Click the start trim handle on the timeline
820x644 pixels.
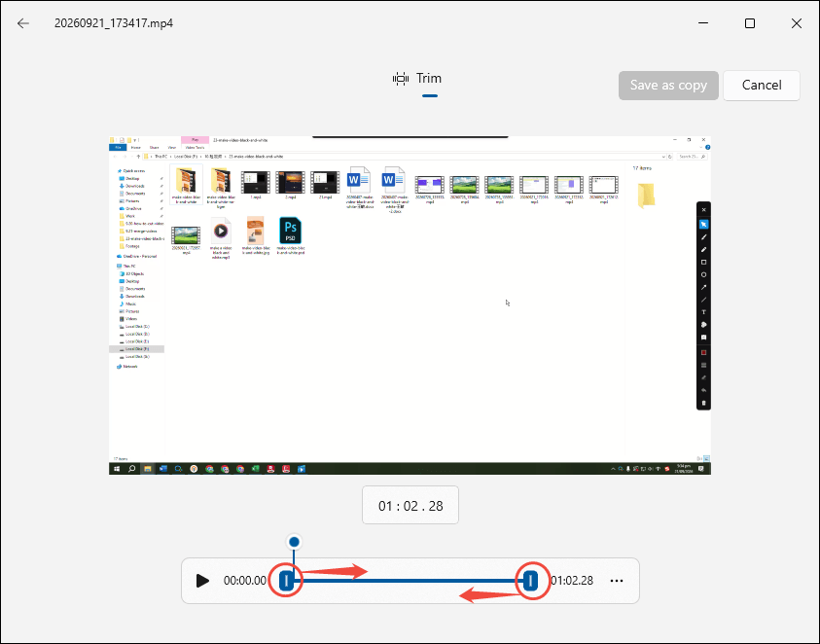[286, 581]
